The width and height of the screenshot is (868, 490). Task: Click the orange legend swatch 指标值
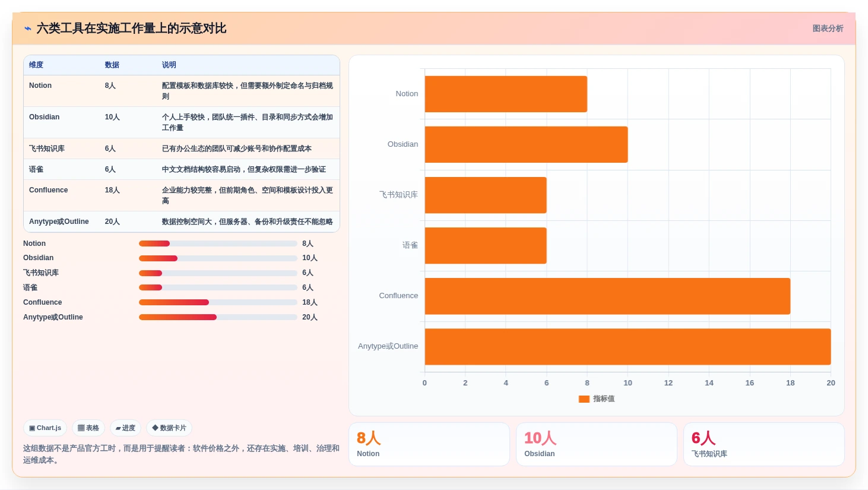[584, 399]
